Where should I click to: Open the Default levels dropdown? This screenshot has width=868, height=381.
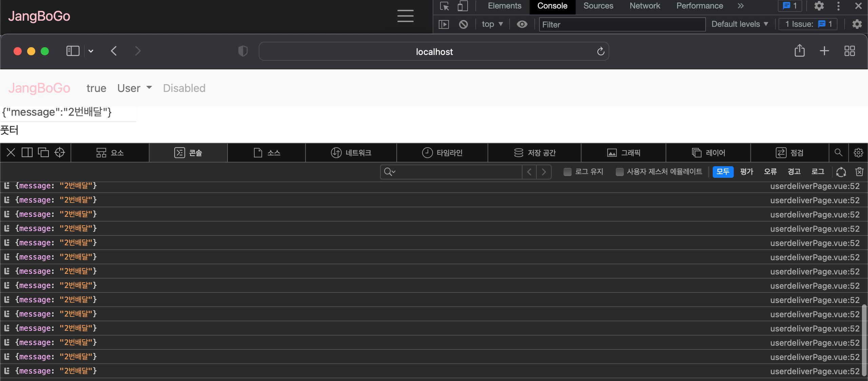point(739,24)
